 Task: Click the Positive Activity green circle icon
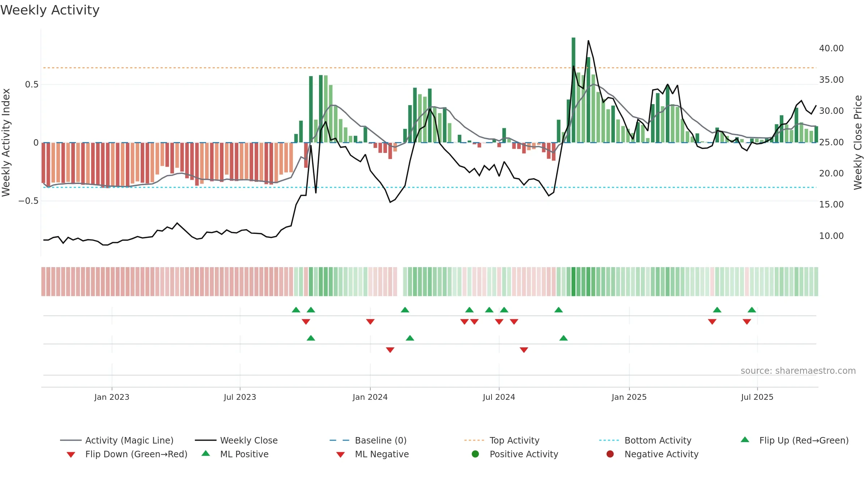tap(475, 454)
